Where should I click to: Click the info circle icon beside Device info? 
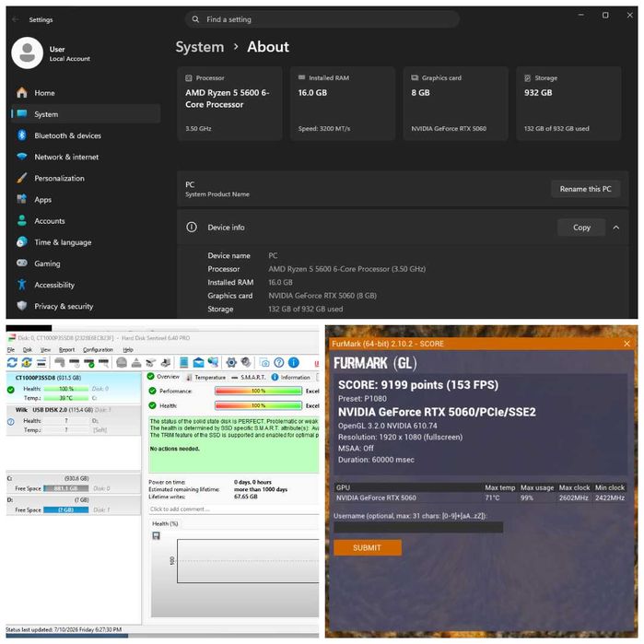tap(192, 228)
